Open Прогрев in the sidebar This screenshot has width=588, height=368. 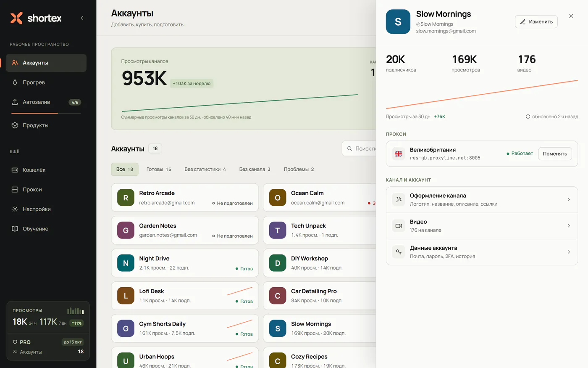pos(46,82)
